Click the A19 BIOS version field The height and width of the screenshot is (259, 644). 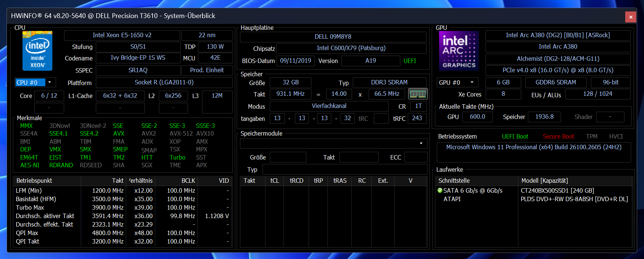click(371, 61)
